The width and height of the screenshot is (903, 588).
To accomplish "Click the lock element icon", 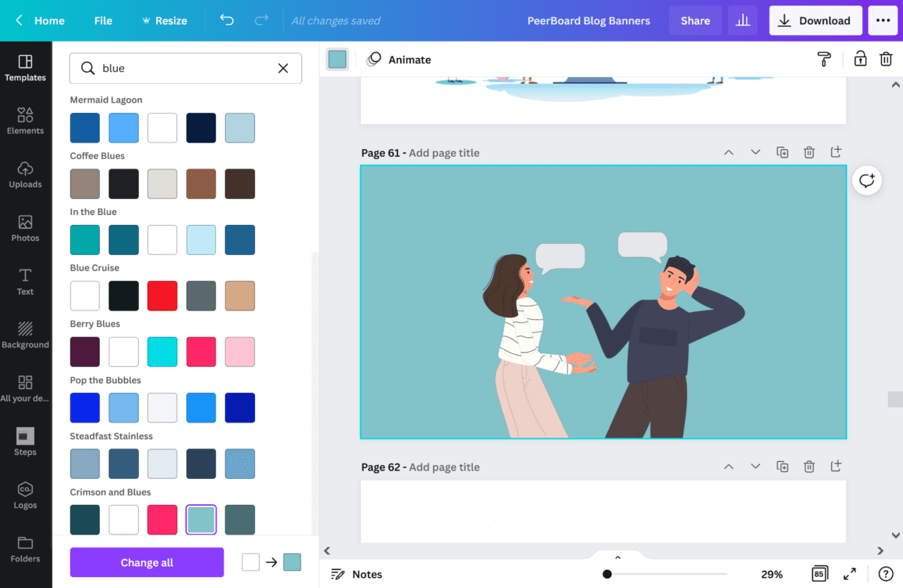I will (860, 59).
